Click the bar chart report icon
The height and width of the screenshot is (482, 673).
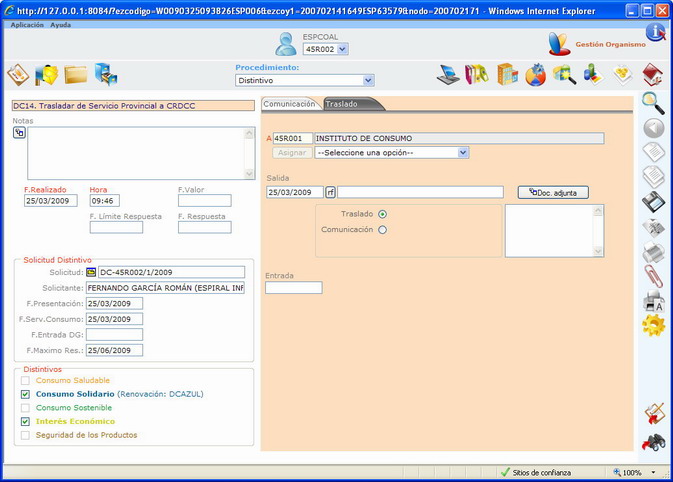594,75
